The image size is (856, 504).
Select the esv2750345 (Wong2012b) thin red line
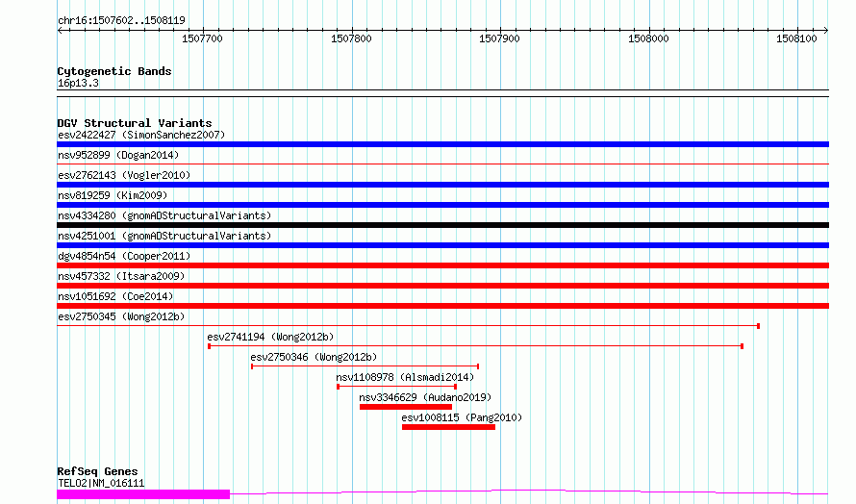pyautogui.click(x=409, y=326)
